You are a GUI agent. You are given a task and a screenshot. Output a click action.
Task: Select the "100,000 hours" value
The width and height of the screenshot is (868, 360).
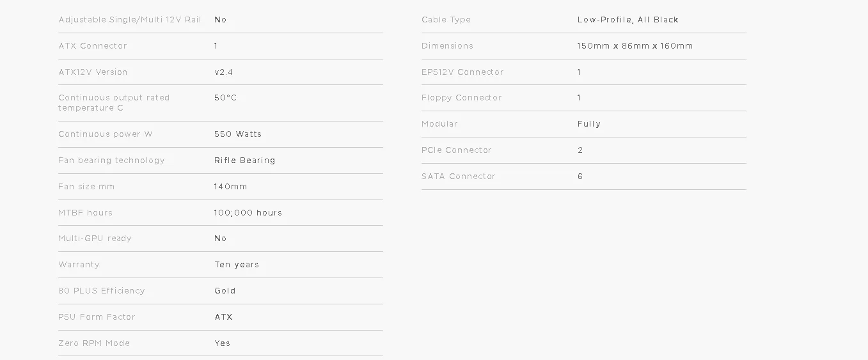click(248, 213)
